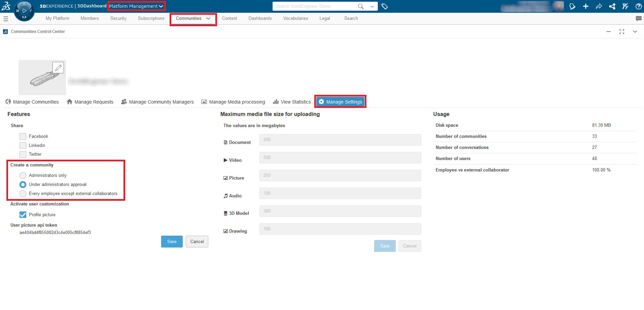Enable the Facebook share checkbox

[23, 137]
